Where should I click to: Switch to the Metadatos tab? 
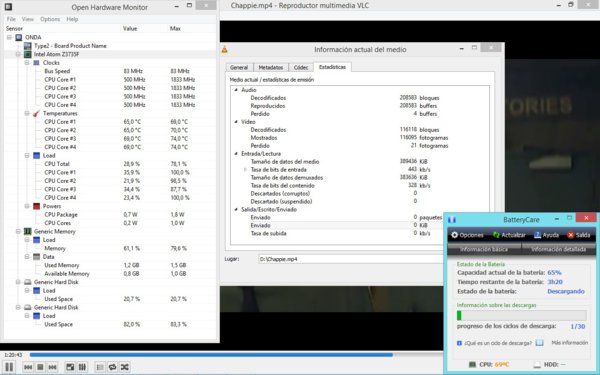pos(271,67)
